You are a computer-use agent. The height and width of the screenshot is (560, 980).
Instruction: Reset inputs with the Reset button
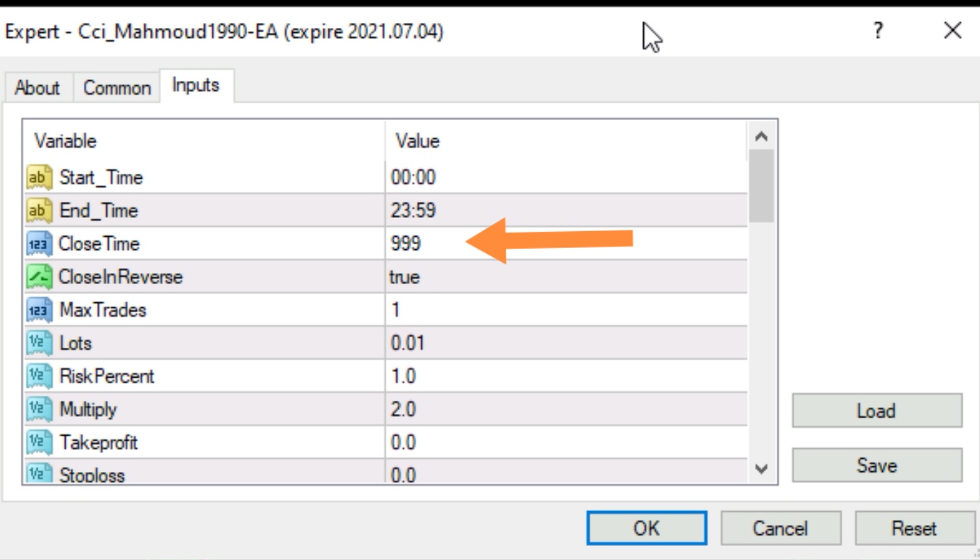914,529
